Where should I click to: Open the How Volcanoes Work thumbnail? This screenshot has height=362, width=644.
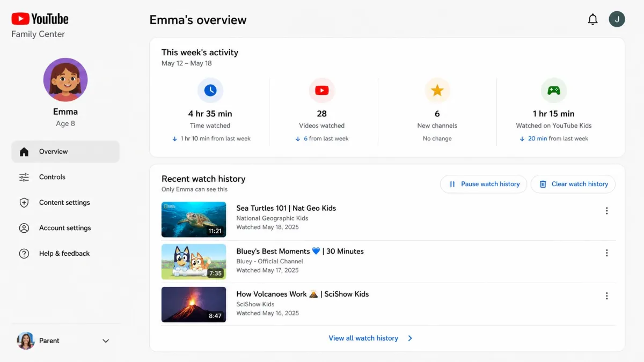(194, 305)
